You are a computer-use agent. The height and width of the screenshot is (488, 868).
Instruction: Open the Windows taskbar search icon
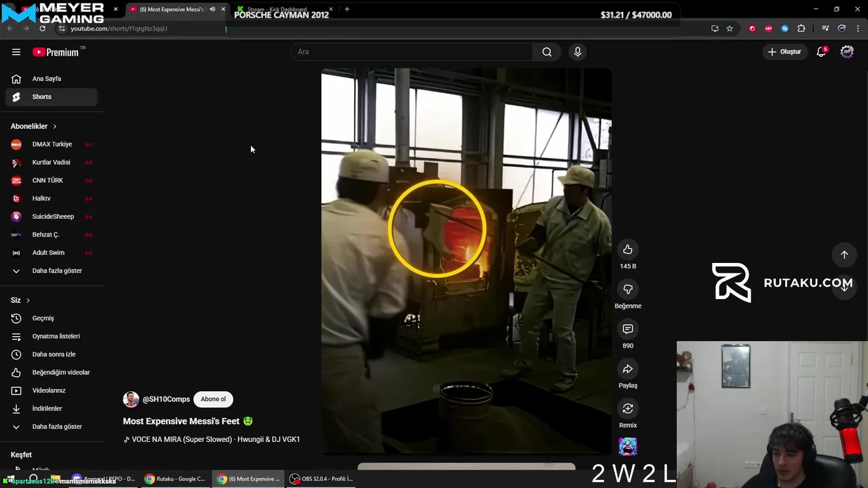coord(33,479)
